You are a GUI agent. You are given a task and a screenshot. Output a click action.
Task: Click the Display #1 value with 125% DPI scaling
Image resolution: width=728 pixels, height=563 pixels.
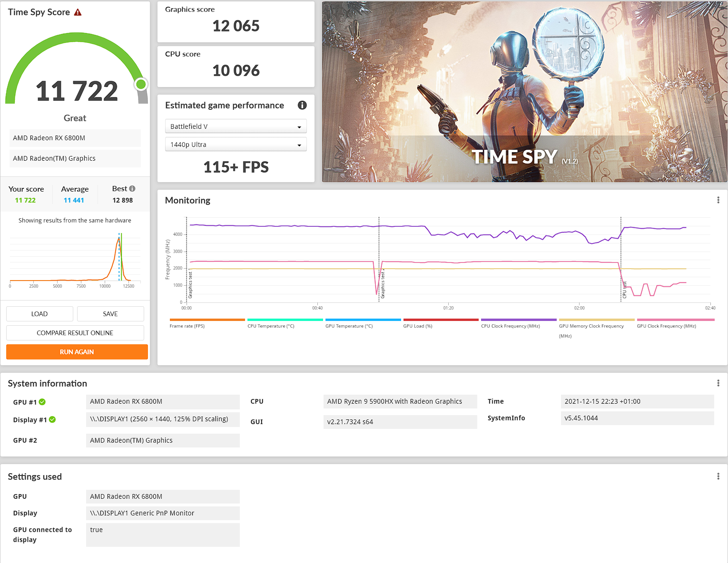click(x=163, y=419)
